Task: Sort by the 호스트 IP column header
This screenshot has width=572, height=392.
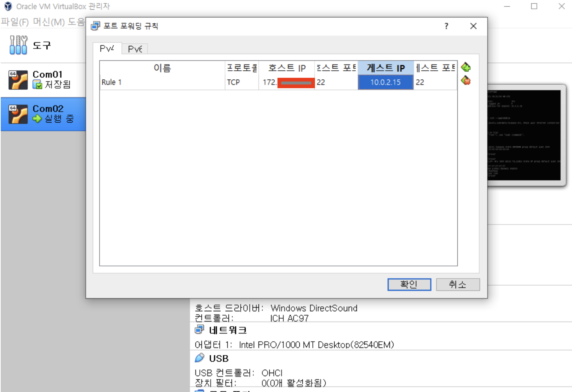Action: [287, 68]
